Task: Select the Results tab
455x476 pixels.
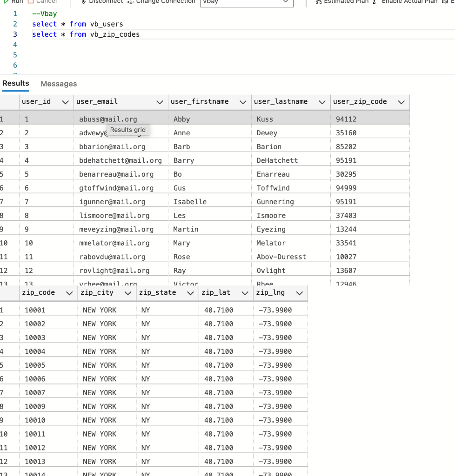Action: tap(16, 84)
